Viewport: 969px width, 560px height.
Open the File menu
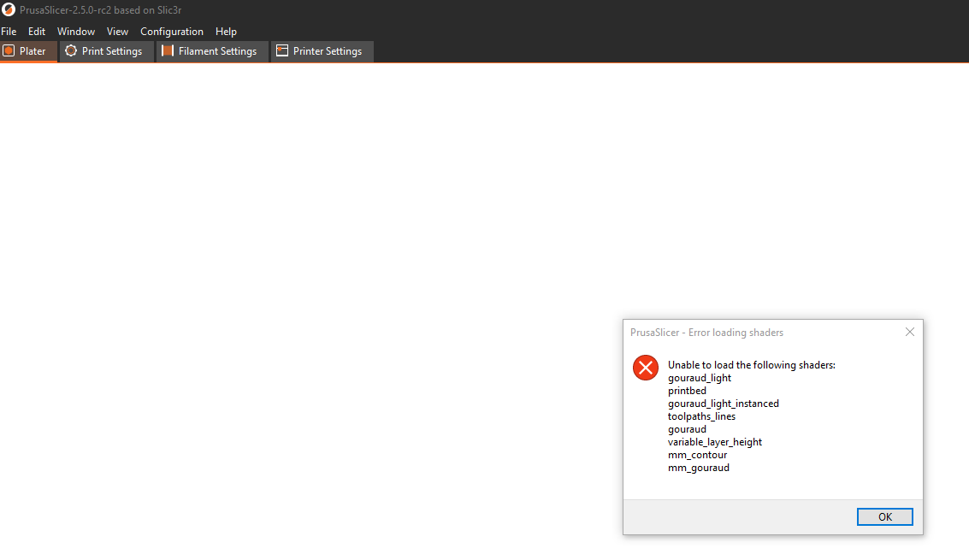[x=9, y=31]
